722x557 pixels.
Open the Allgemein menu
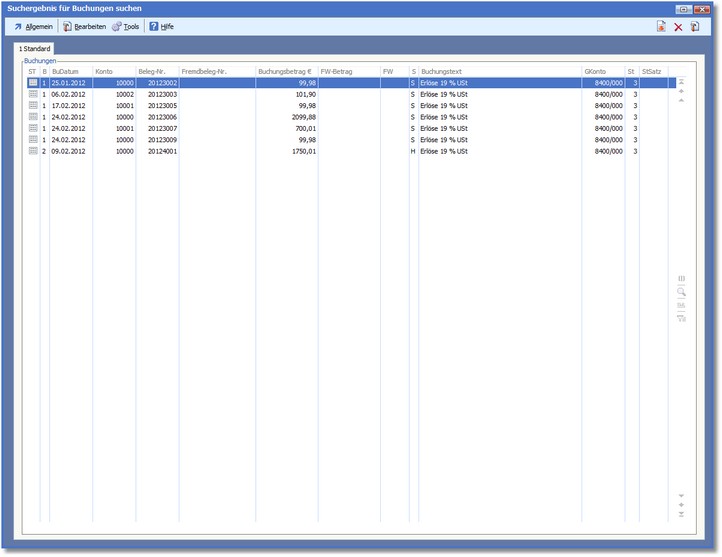click(33, 26)
